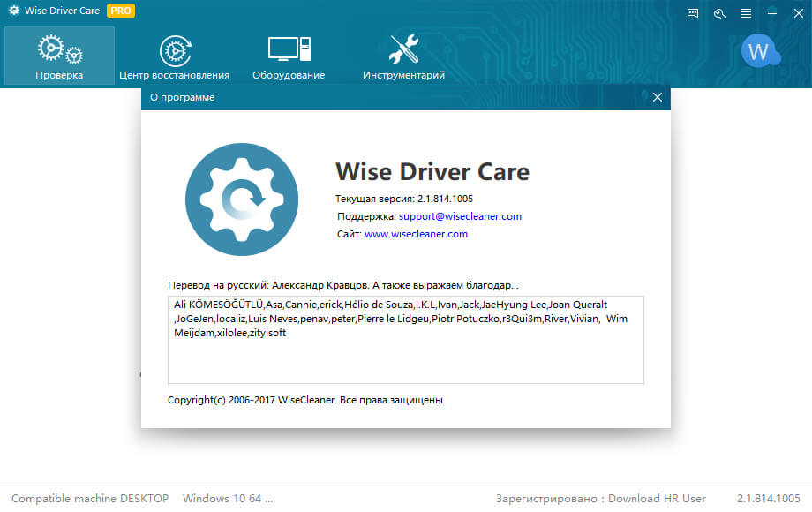Close the Wise Driver Care main window
Screen dimensions: 812x512
point(799,13)
